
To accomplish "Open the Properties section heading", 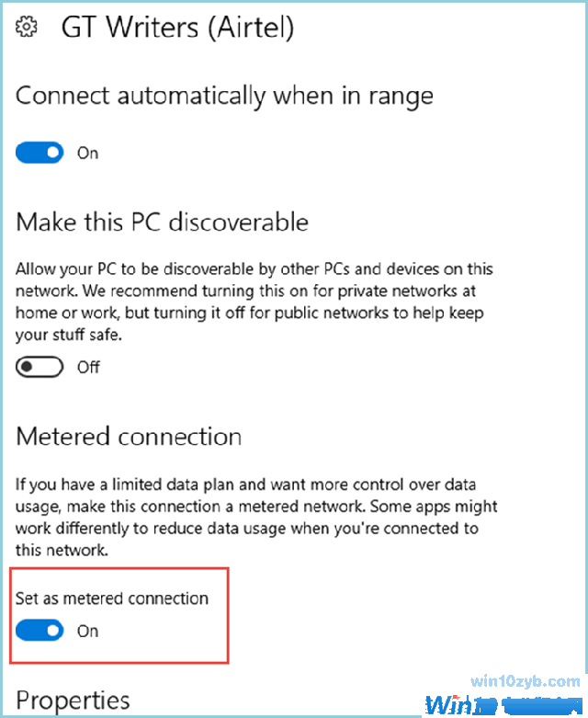I will tap(73, 701).
